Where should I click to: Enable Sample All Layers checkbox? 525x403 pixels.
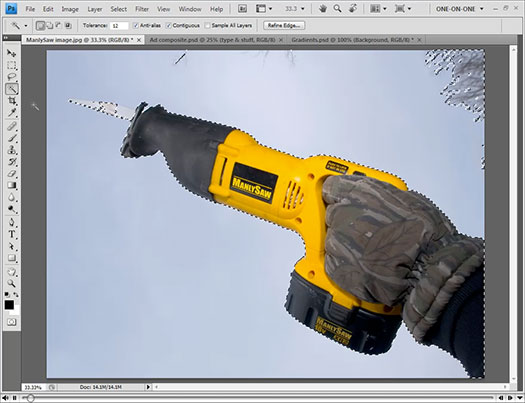207,25
